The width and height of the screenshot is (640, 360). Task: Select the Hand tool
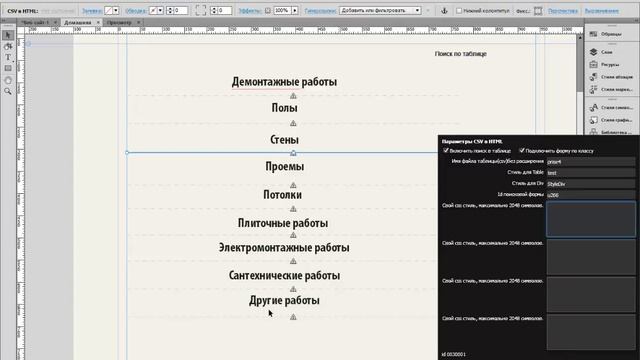click(8, 80)
